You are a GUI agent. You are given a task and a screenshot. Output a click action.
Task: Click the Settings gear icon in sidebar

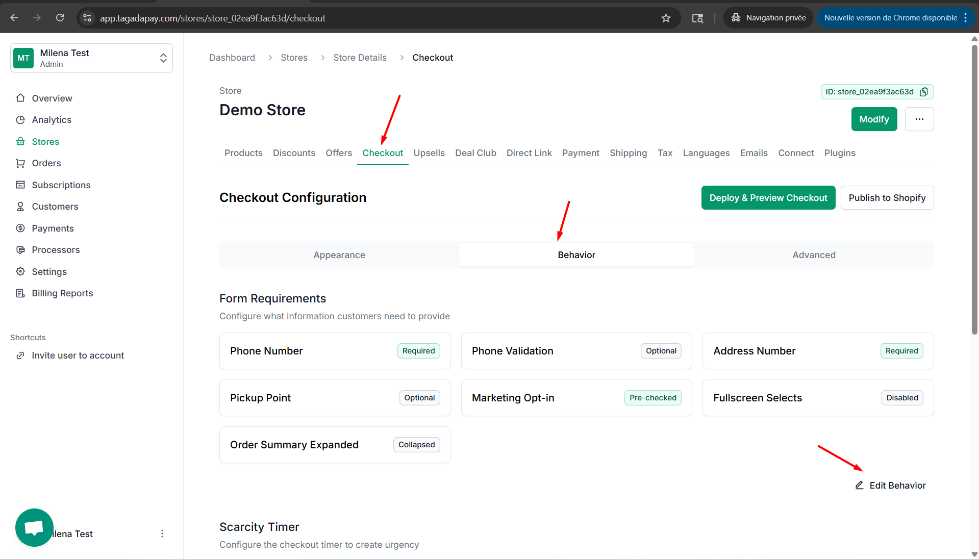click(20, 271)
